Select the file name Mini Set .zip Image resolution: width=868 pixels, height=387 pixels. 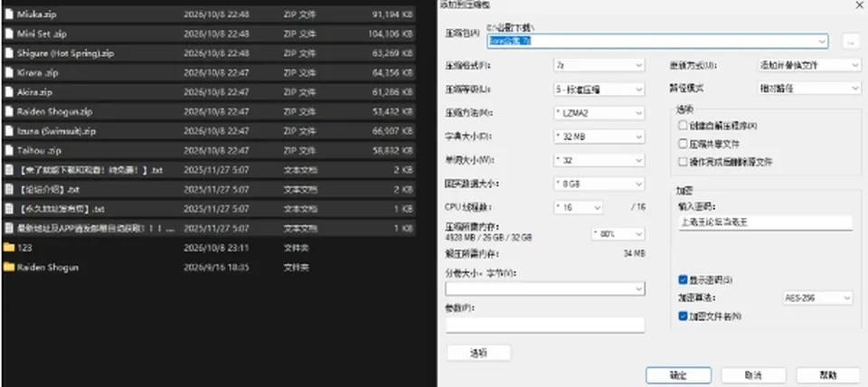[x=42, y=33]
